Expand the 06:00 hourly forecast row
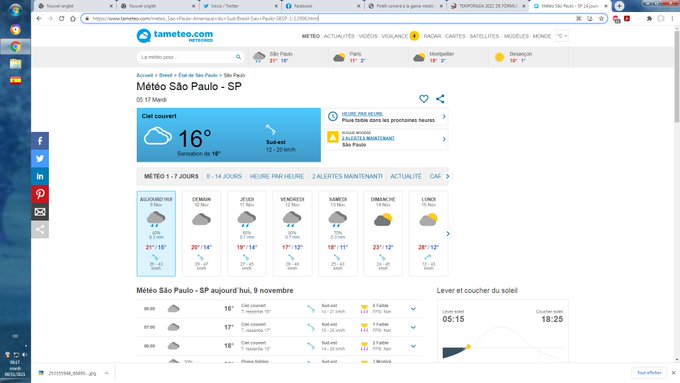The width and height of the screenshot is (680, 383). point(413,309)
